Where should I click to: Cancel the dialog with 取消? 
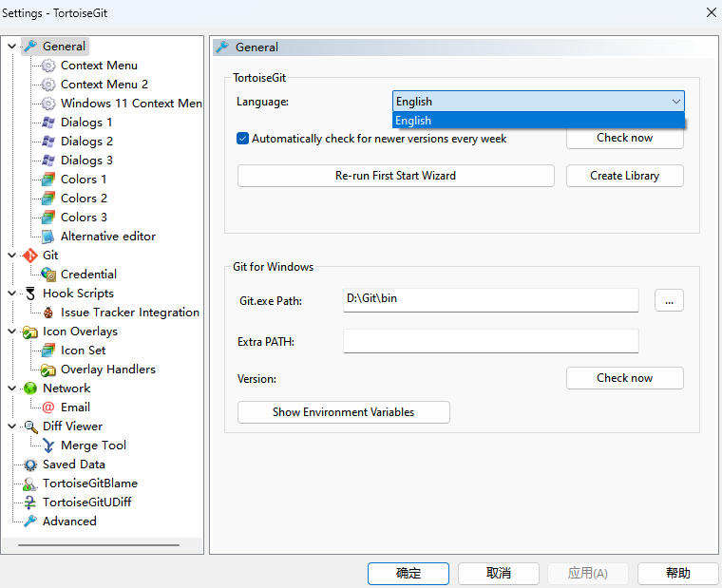coord(499,573)
